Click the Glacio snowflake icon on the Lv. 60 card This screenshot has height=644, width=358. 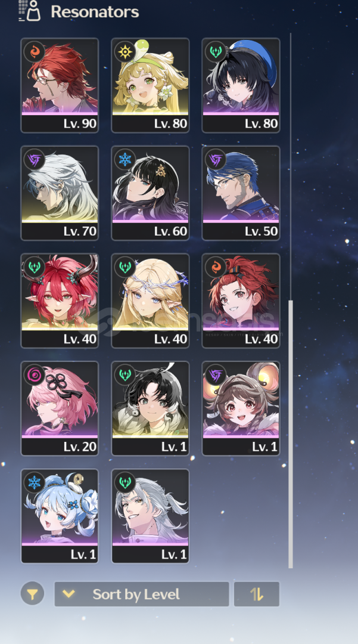pyautogui.click(x=125, y=159)
